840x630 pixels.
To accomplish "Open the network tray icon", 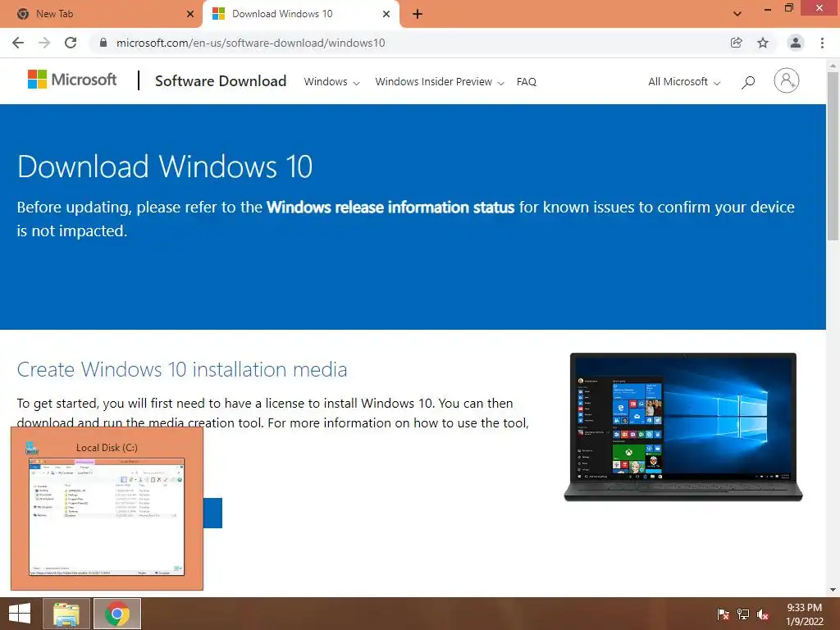I will pos(743,614).
